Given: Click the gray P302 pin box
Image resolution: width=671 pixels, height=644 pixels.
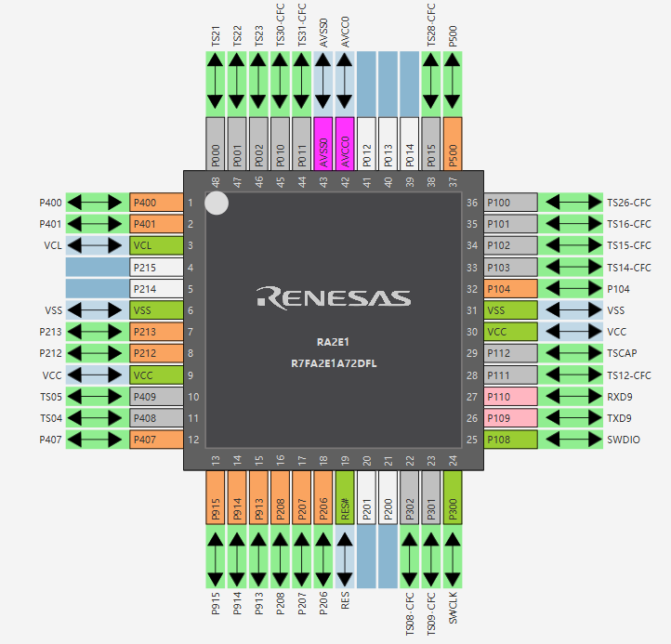Looking at the screenshot, I should (410, 498).
